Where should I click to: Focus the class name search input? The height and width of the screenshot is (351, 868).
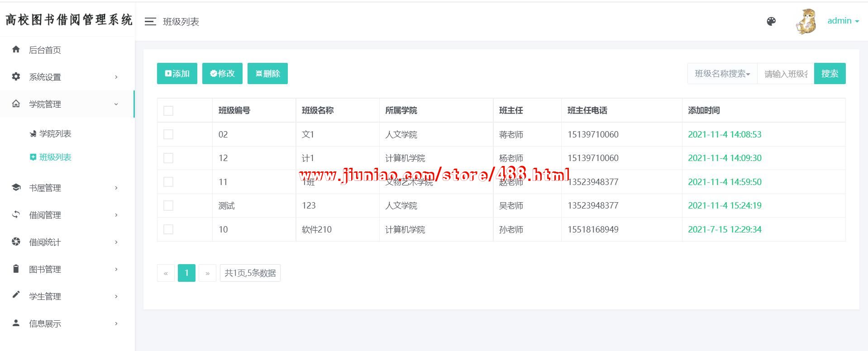pyautogui.click(x=786, y=73)
